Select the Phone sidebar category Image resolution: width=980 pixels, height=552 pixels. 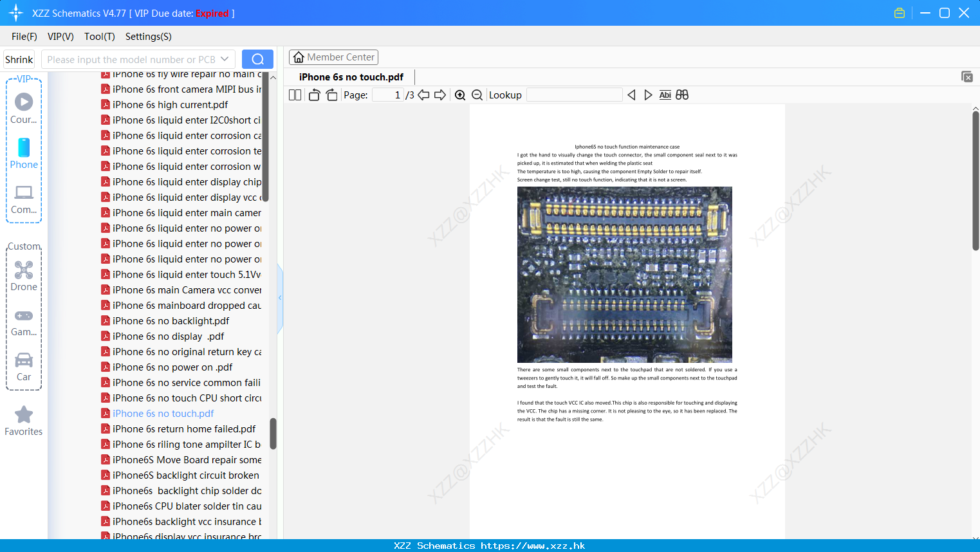[24, 153]
